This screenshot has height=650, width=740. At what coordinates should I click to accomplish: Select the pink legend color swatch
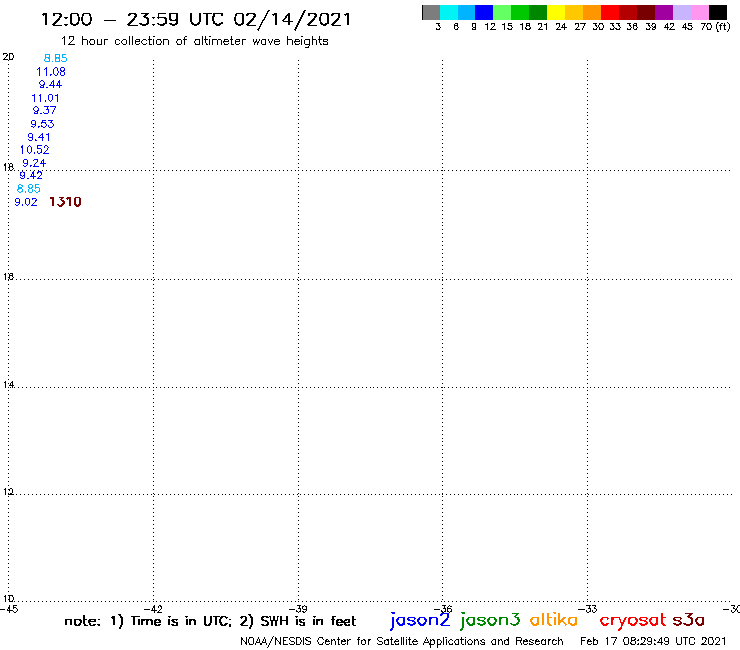tap(700, 12)
